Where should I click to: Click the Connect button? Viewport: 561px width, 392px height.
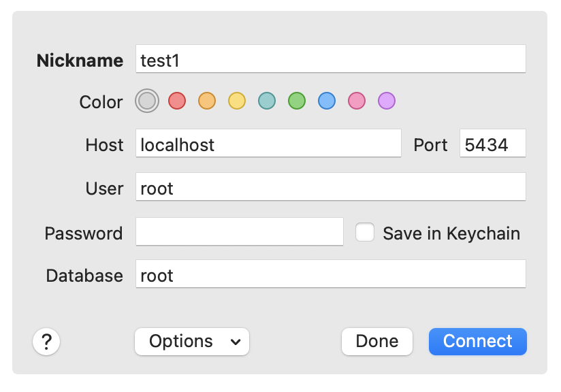(478, 342)
